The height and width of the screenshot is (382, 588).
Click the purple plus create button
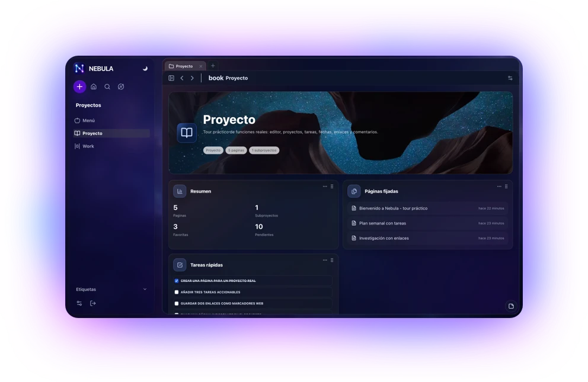[79, 87]
